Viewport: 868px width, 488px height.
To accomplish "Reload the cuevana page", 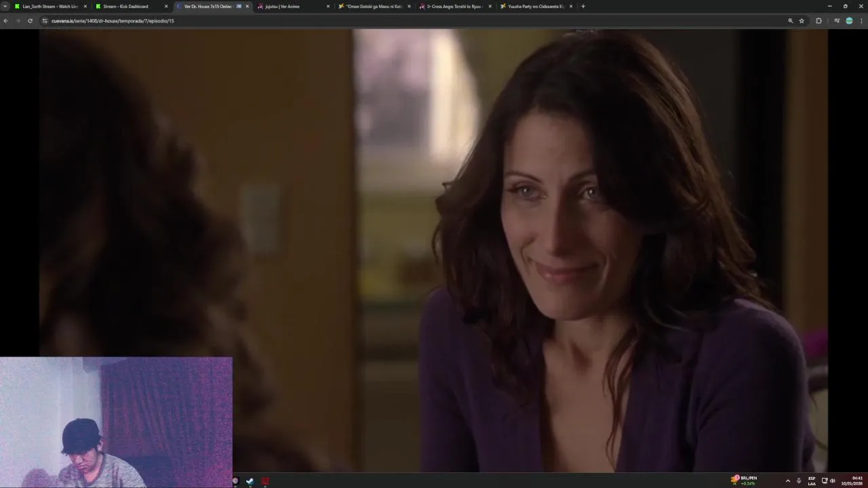I will click(x=30, y=21).
